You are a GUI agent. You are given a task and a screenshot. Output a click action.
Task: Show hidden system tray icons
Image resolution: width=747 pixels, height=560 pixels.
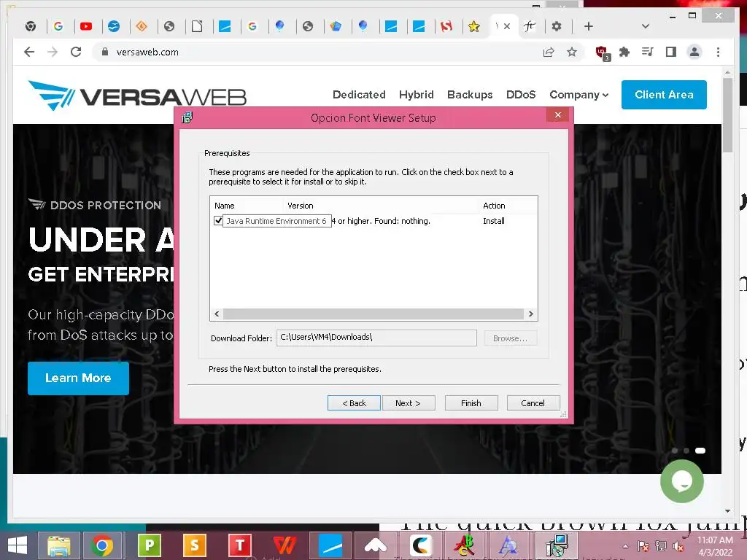point(625,546)
